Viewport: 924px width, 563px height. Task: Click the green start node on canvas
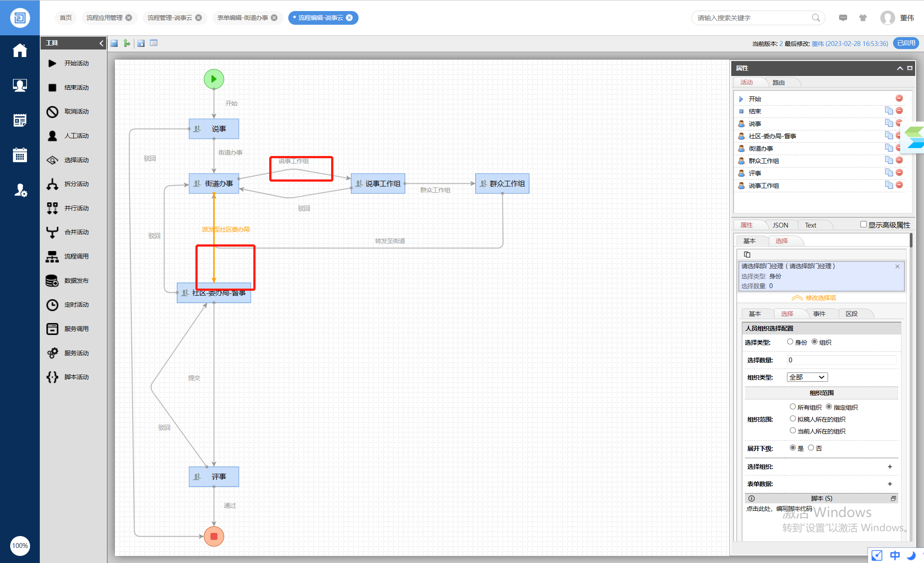[x=214, y=79]
